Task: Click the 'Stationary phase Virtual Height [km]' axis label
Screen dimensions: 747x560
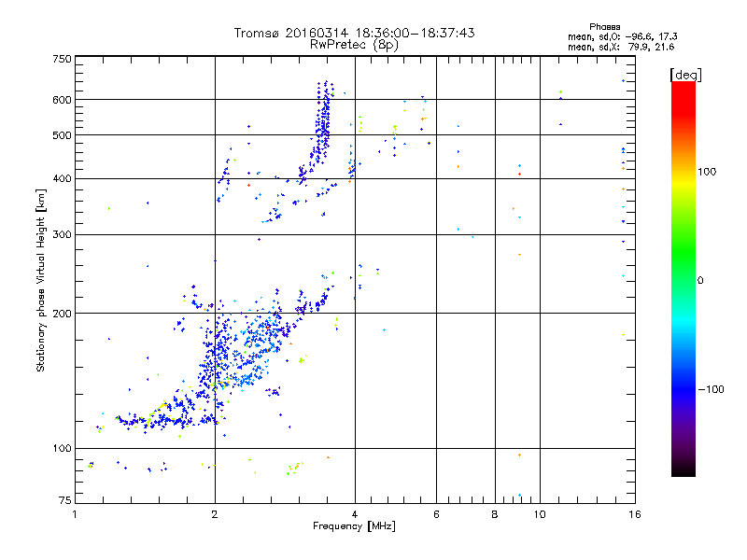Action: click(x=40, y=280)
